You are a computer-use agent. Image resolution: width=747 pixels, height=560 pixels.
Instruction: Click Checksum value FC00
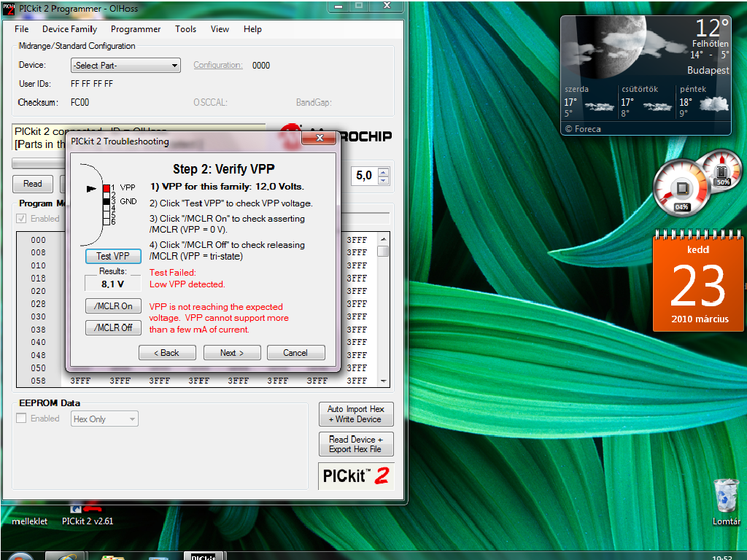[80, 102]
